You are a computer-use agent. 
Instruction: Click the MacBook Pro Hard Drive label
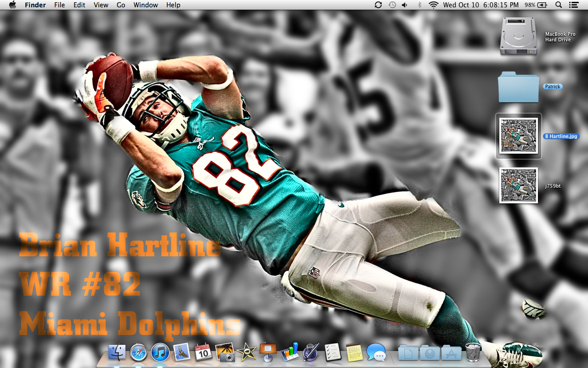560,37
